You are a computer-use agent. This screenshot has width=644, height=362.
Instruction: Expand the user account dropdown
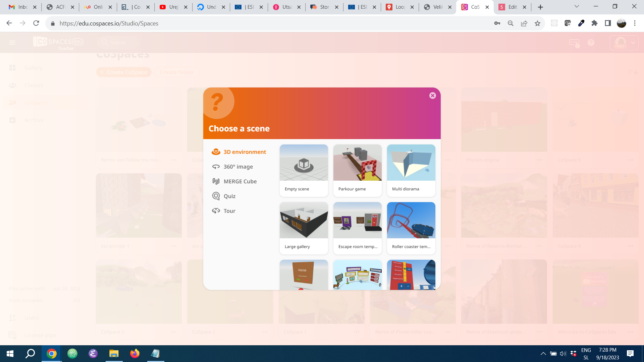(x=633, y=43)
